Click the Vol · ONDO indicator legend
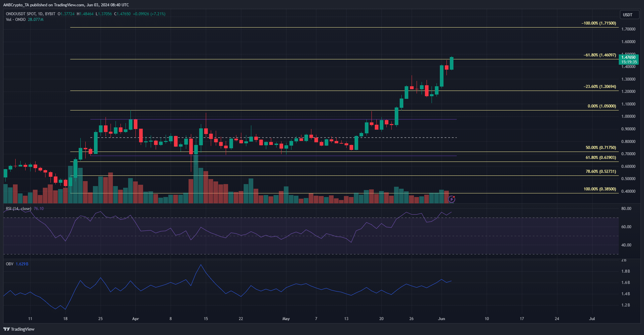This screenshot has width=644, height=335. pos(16,20)
